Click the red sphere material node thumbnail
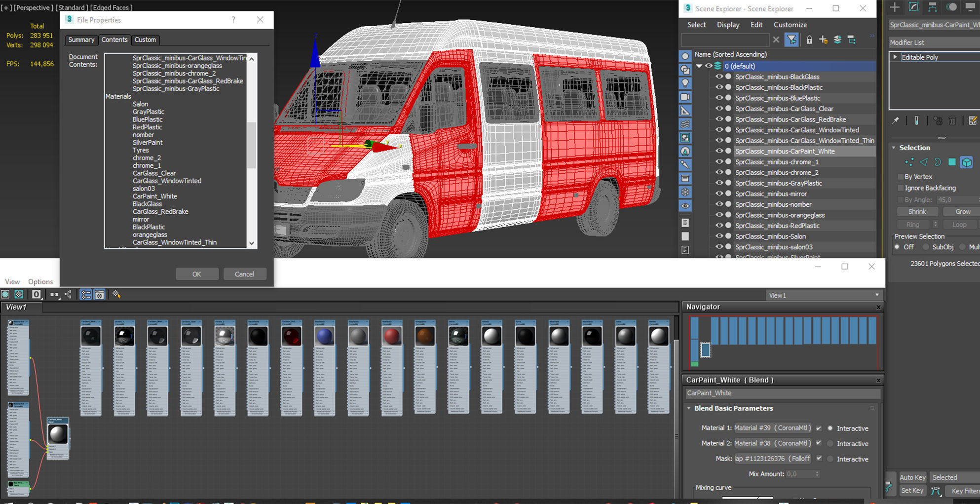Image resolution: width=980 pixels, height=504 pixels. [x=392, y=337]
